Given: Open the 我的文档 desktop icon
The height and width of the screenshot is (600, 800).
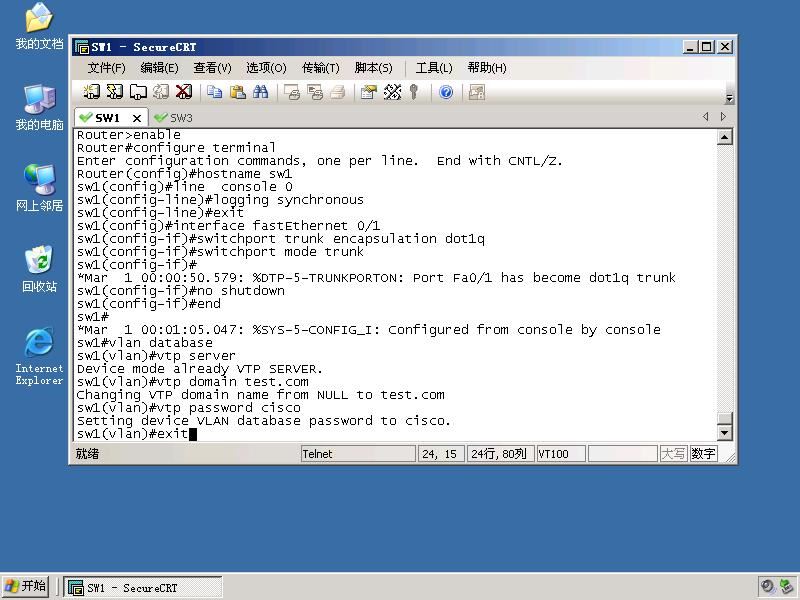Looking at the screenshot, I should pos(39,27).
